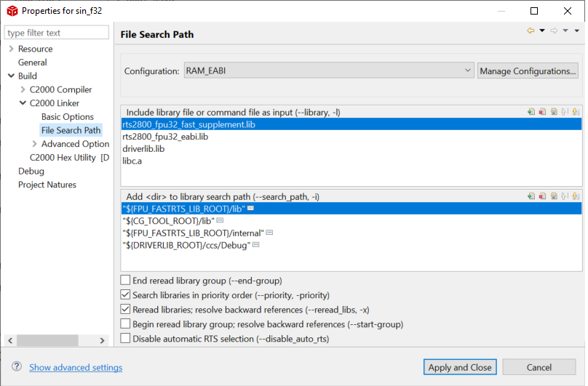Move selected search path entry down
588x386 pixels.
(575, 196)
